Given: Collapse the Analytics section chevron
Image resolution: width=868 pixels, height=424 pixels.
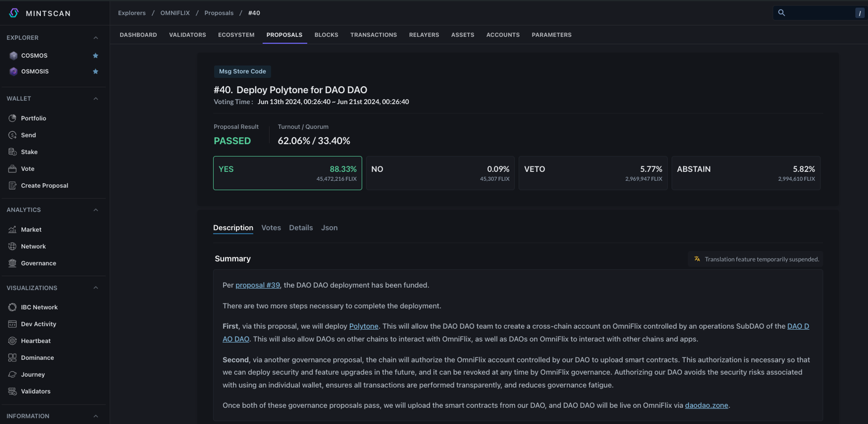Looking at the screenshot, I should [x=95, y=210].
